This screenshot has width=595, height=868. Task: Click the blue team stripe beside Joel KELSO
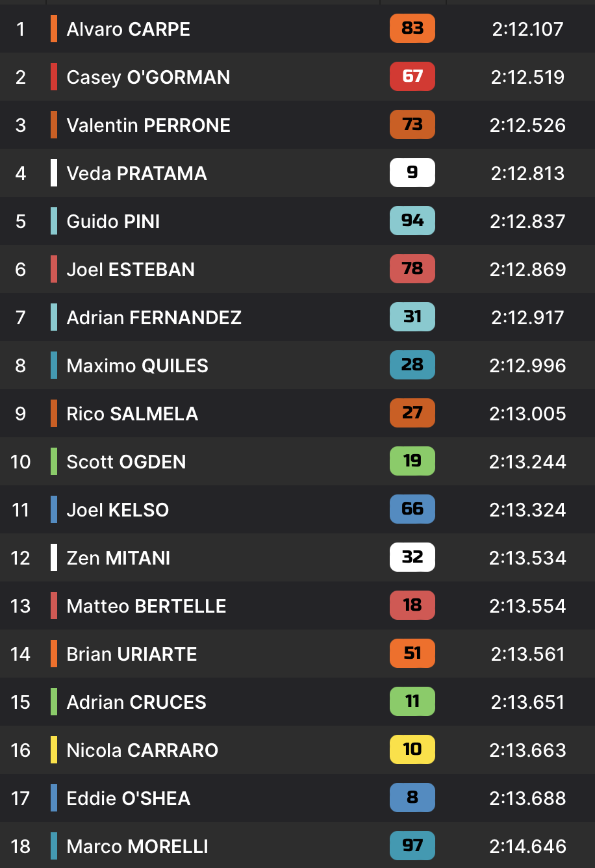54,509
